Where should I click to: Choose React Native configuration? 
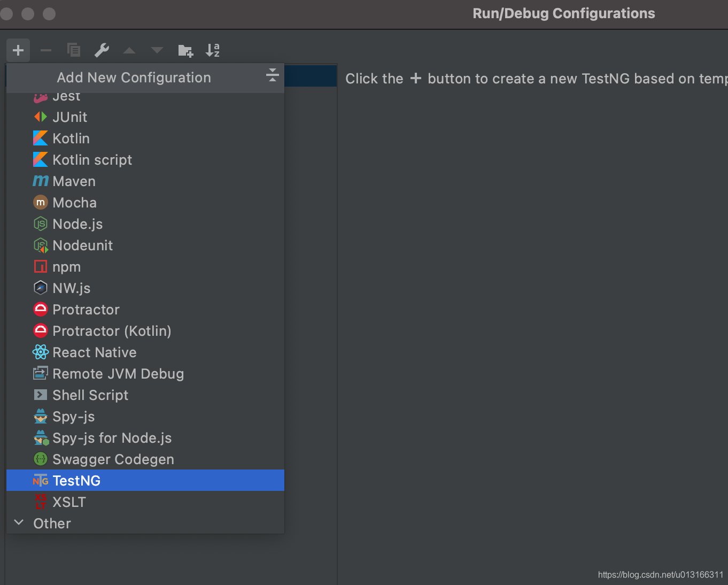tap(145, 352)
